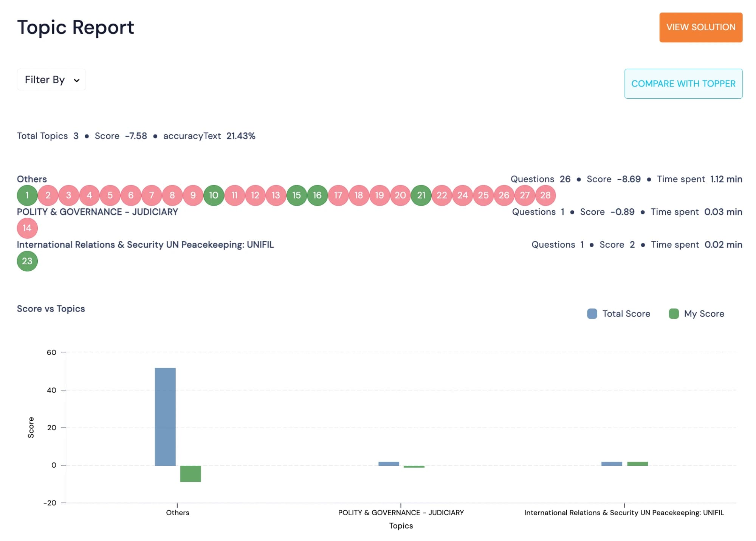Click the Others topic heading
The width and height of the screenshot is (756, 541).
pos(32,179)
